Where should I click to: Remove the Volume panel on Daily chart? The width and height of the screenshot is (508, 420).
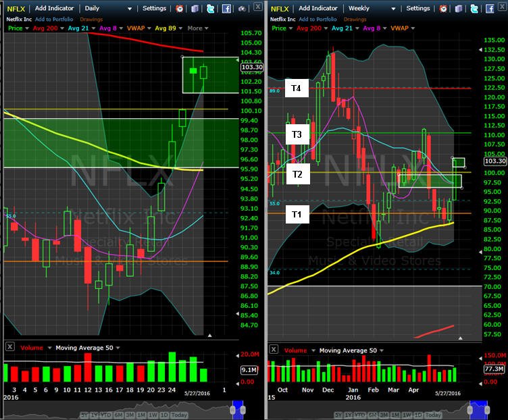click(x=10, y=347)
